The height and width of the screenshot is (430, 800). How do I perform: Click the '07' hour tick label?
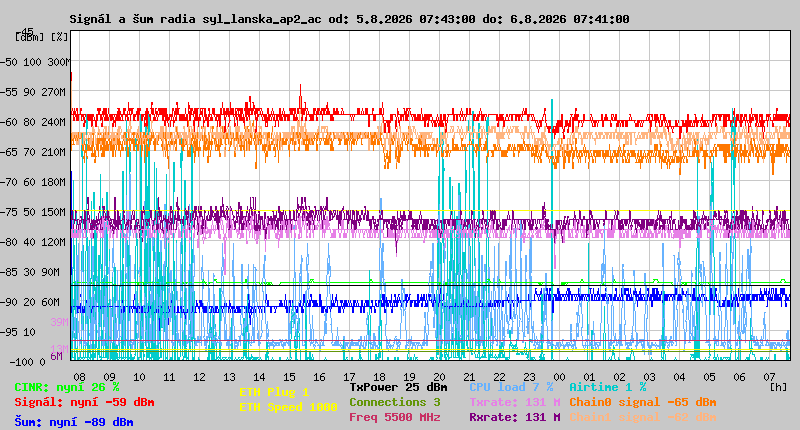(x=769, y=377)
